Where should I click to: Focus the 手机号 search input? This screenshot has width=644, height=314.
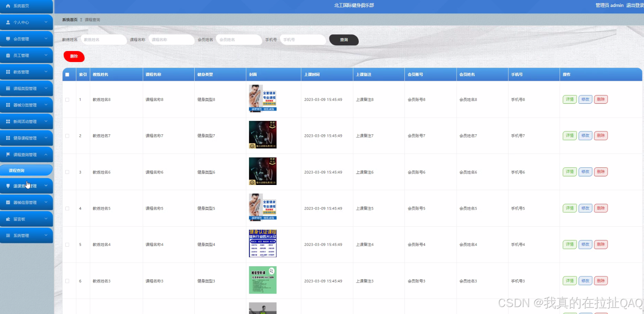coord(303,40)
